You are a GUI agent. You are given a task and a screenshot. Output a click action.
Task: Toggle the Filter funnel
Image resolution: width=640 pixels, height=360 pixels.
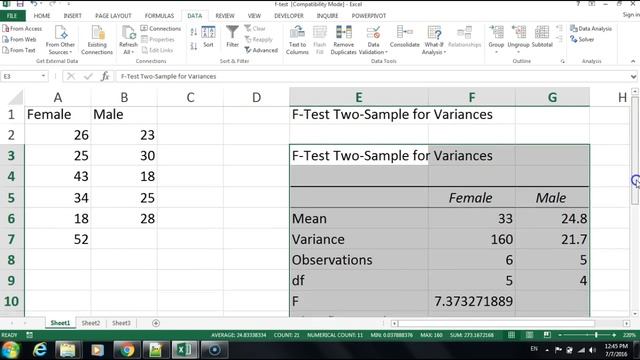(232, 37)
